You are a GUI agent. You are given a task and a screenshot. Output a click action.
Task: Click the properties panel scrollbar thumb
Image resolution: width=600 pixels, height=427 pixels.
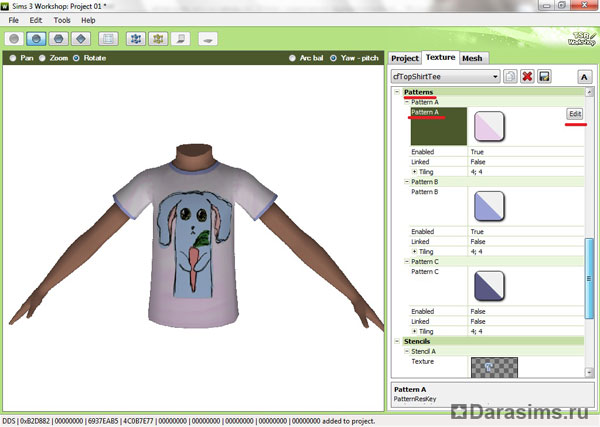pos(589,278)
